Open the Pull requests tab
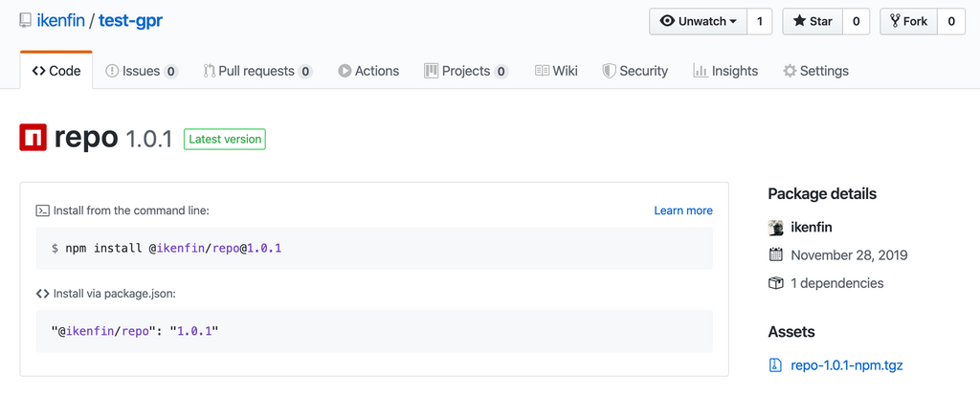The height and width of the screenshot is (397, 980). point(257,71)
